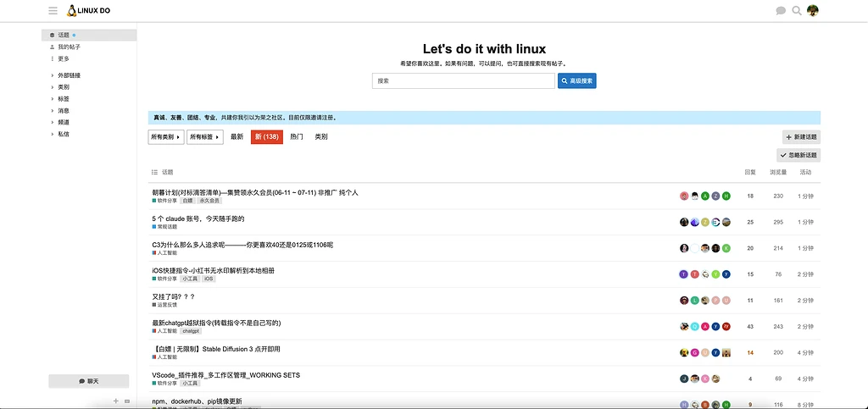This screenshot has width=868, height=409.
Task: Click the 运营反馈 category label
Action: click(x=165, y=305)
